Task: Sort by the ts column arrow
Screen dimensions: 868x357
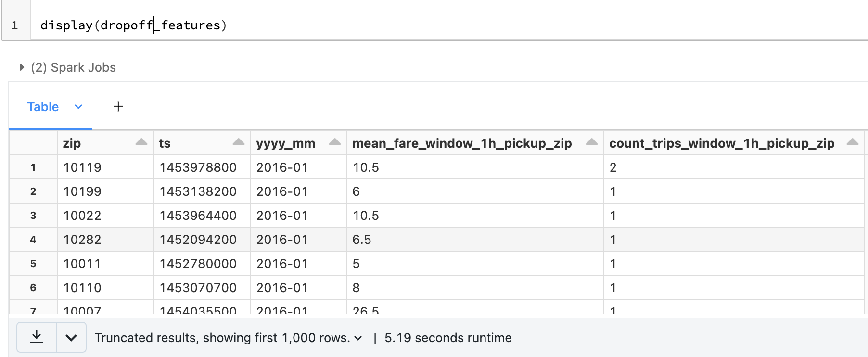Action: click(238, 142)
